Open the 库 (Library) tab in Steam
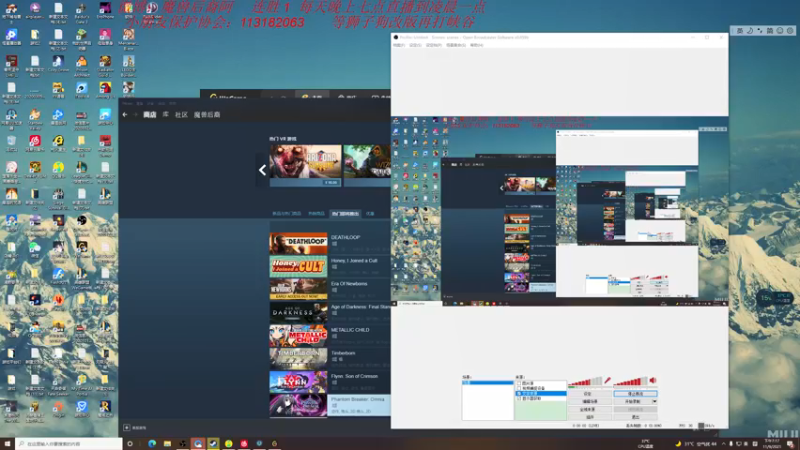 (x=166, y=115)
